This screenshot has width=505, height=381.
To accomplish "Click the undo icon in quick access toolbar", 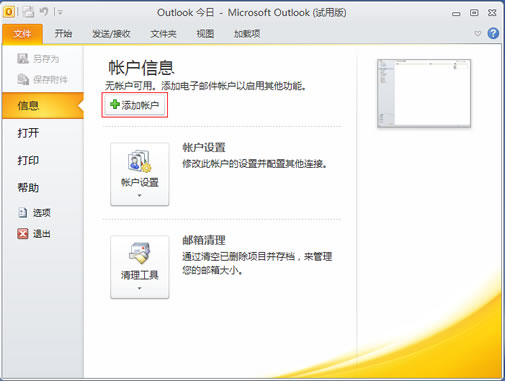I will pyautogui.click(x=44, y=12).
